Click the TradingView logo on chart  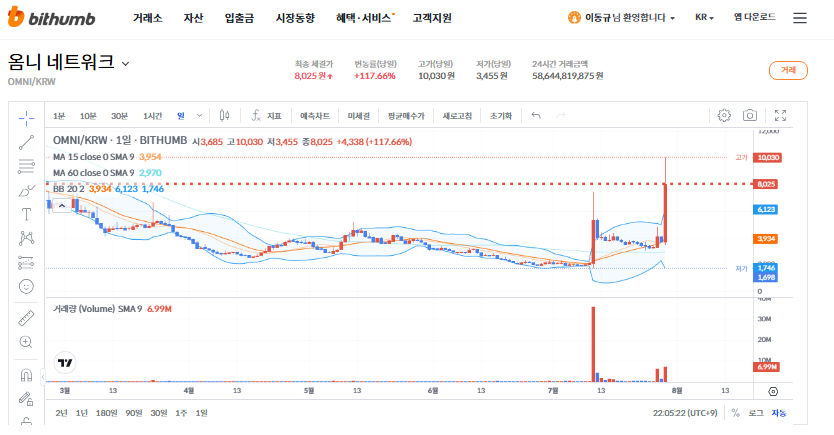(x=65, y=363)
